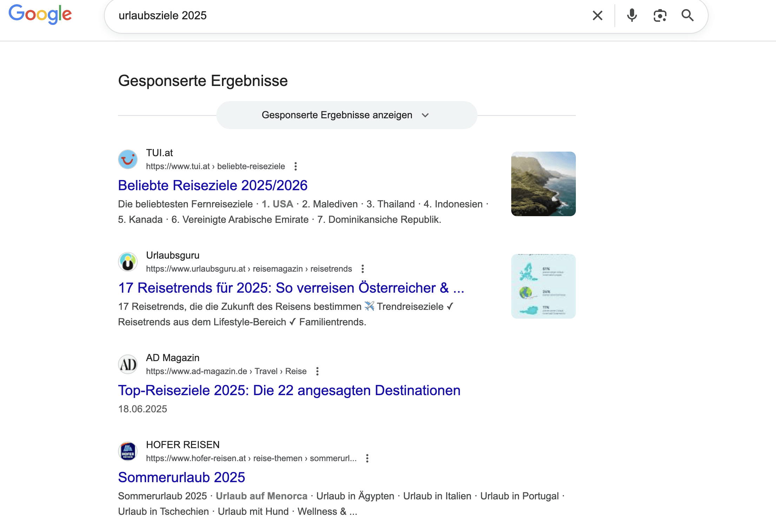Open the AD Magazin result's three-dot dropdown
Viewport: 776px width, 532px height.
click(317, 371)
